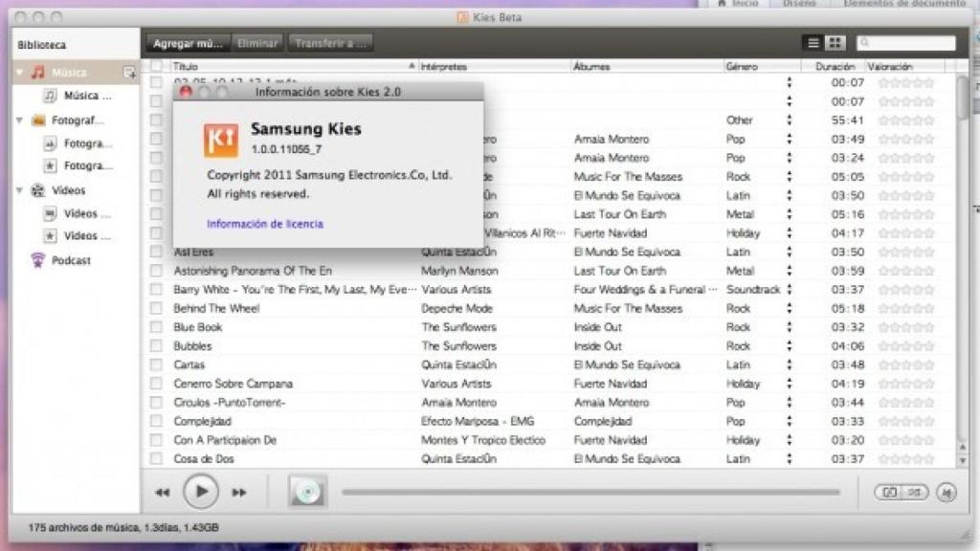This screenshot has width=980, height=551.
Task: Click inside the search field
Action: [909, 42]
